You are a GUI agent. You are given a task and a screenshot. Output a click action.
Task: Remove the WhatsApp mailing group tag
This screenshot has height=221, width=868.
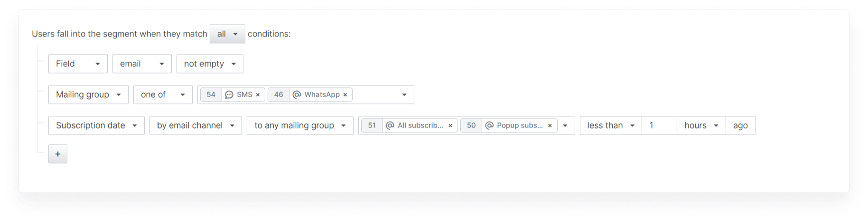click(345, 95)
